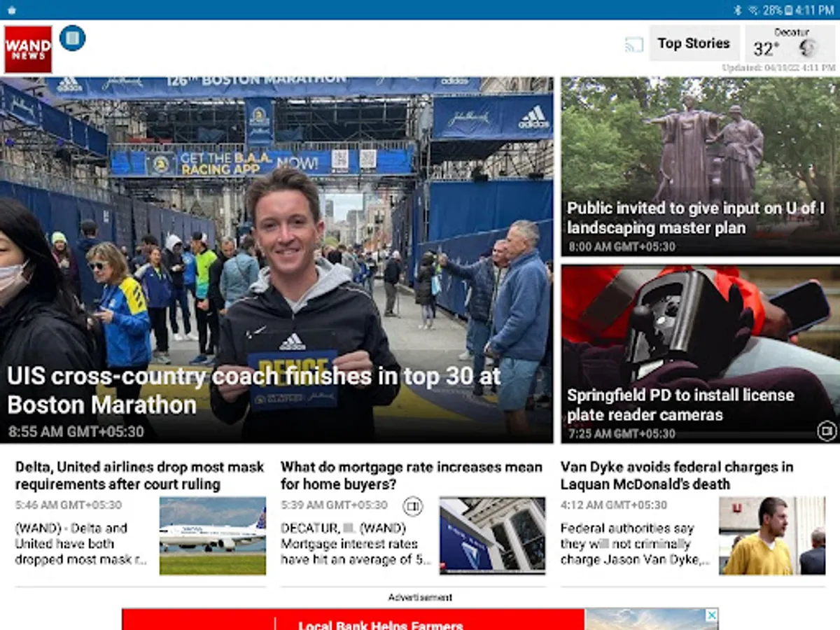Tap the airplane thumbnail image
The image size is (840, 630).
point(213,535)
